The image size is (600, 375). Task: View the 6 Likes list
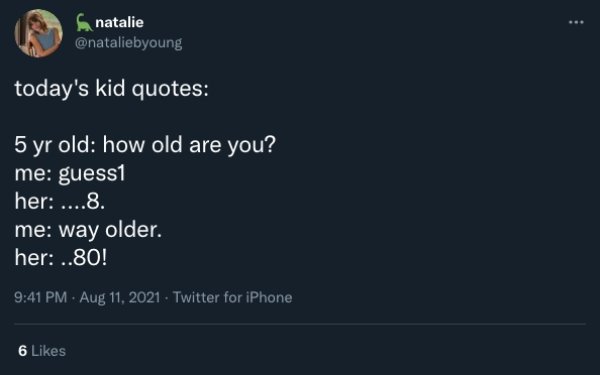coord(42,351)
